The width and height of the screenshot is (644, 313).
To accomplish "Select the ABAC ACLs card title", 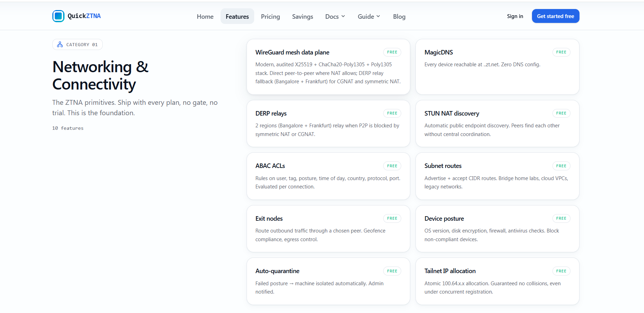I will (270, 166).
